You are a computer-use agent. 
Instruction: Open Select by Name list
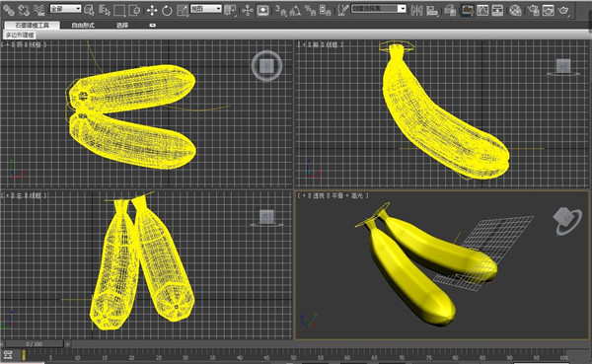pyautogui.click(x=105, y=10)
